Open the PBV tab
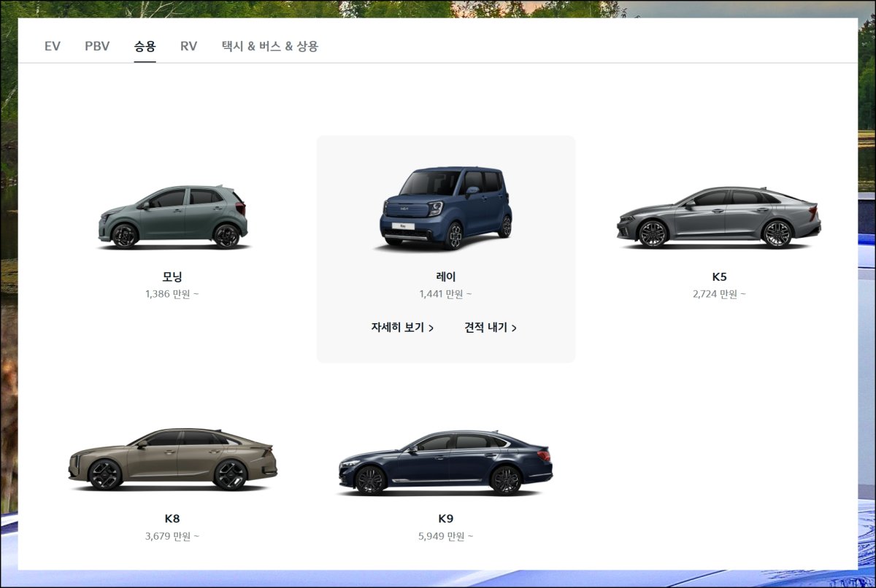This screenshot has height=588, width=876. [x=97, y=46]
